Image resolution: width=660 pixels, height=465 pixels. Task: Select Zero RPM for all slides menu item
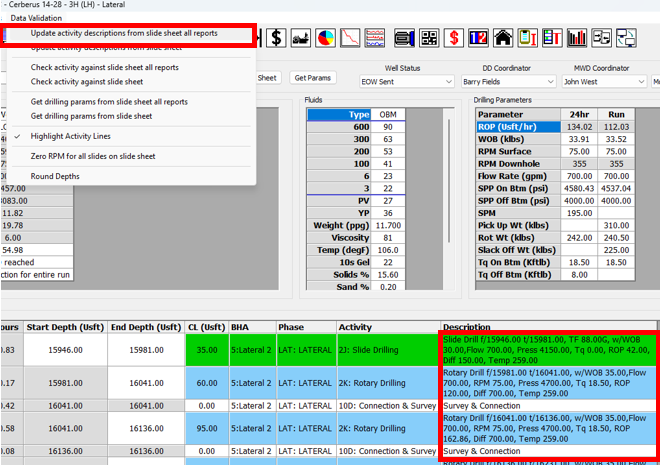(x=92, y=156)
